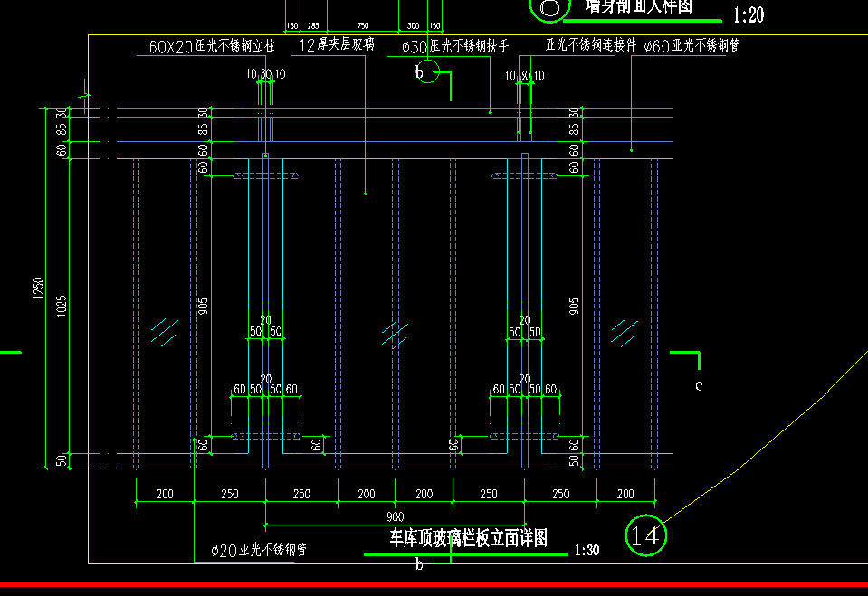Click the drawing title 车库顶玻璃栏板立面详图
This screenshot has width=868, height=596.
[x=468, y=539]
